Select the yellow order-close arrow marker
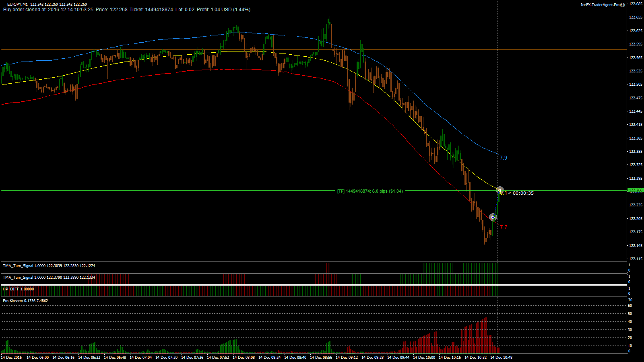The width and height of the screenshot is (644, 362). point(500,190)
